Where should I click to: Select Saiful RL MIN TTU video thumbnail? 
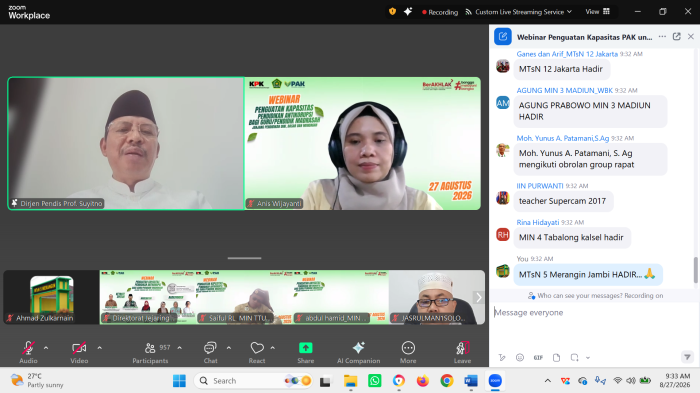(245, 297)
